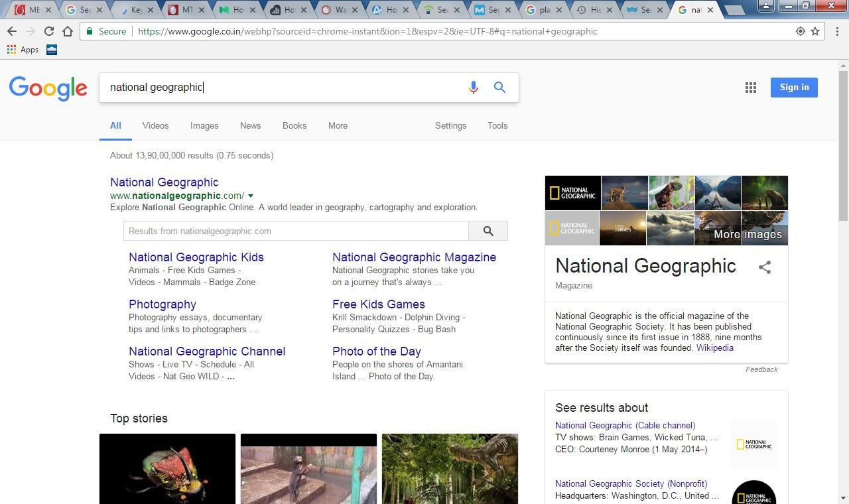Open the dinosaur in forest story image

(450, 469)
